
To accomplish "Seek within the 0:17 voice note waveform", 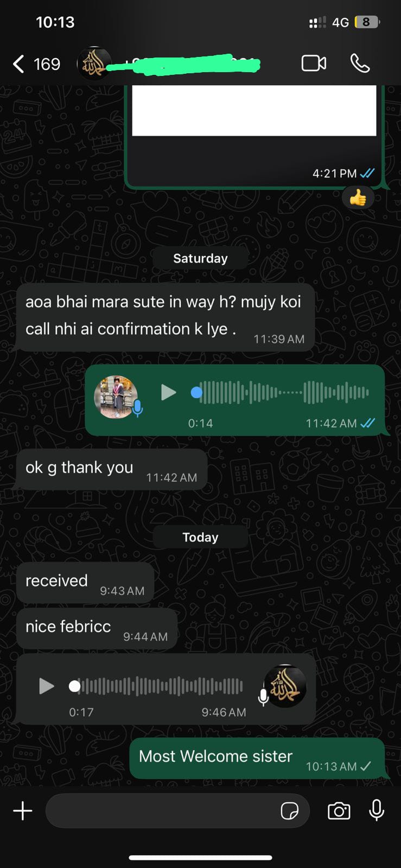I will (156, 686).
